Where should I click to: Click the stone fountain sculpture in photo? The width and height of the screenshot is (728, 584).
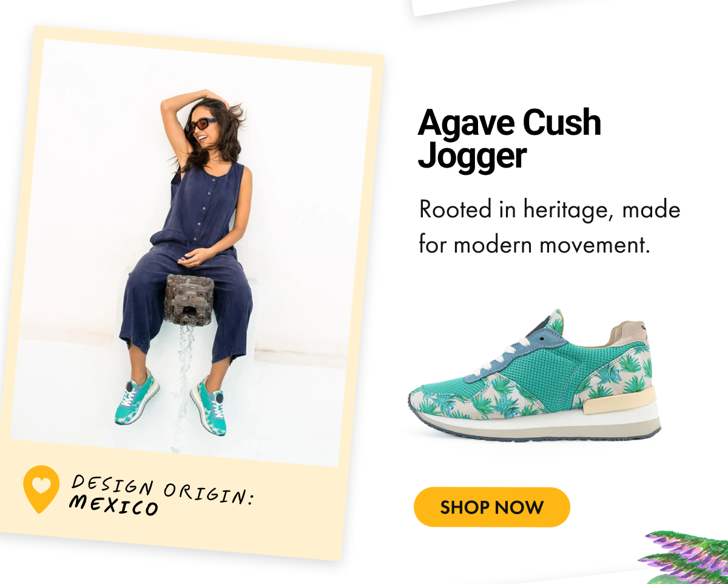[x=189, y=299]
